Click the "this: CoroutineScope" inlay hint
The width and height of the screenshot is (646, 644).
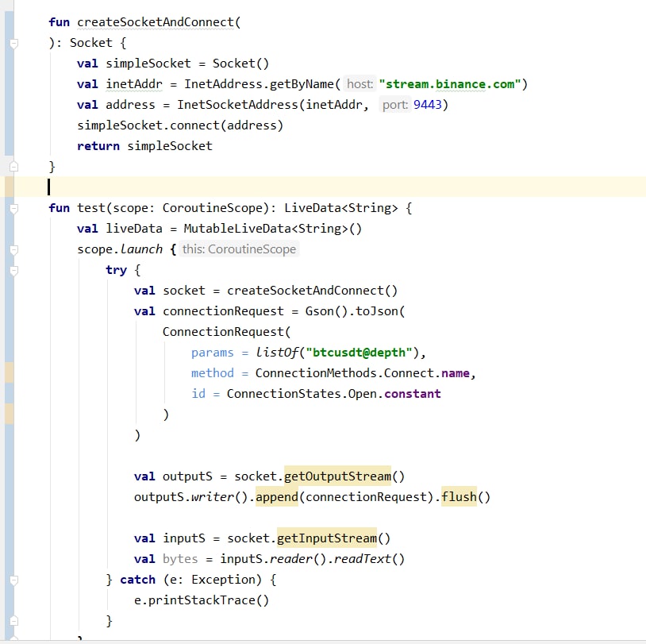[239, 249]
